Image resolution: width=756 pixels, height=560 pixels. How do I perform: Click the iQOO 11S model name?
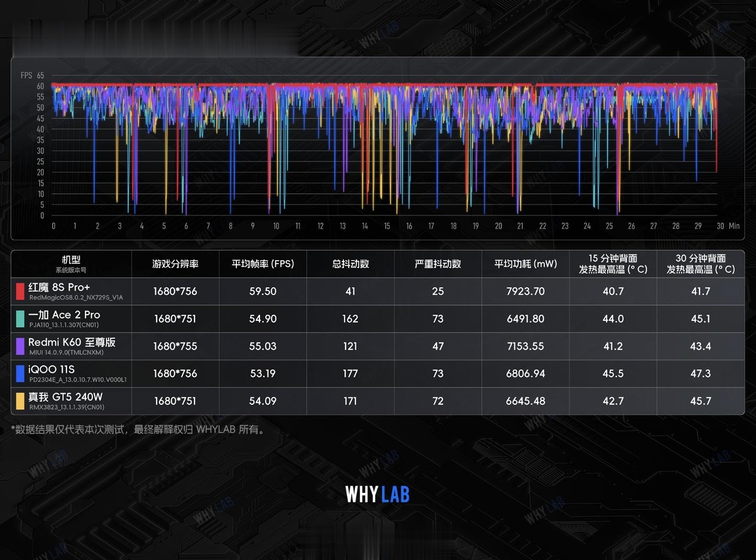click(51, 369)
